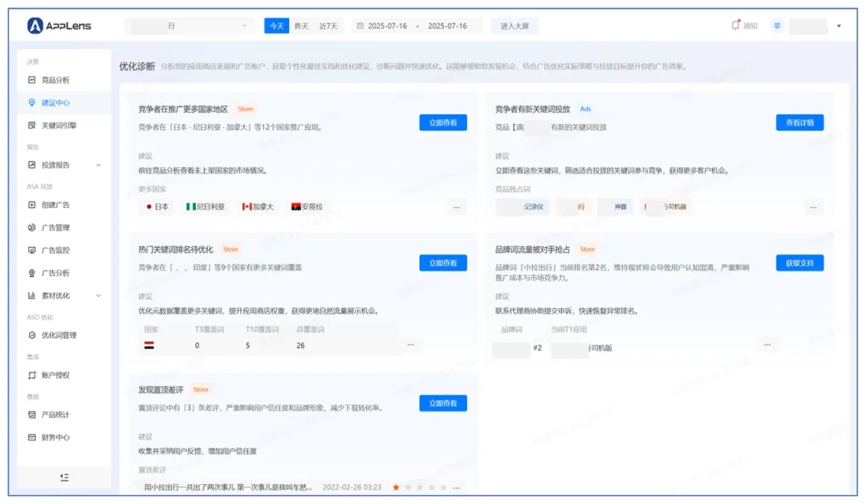The width and height of the screenshot is (867, 504).
Task: Click 获取支持 on the brand traffic card
Action: 798,262
